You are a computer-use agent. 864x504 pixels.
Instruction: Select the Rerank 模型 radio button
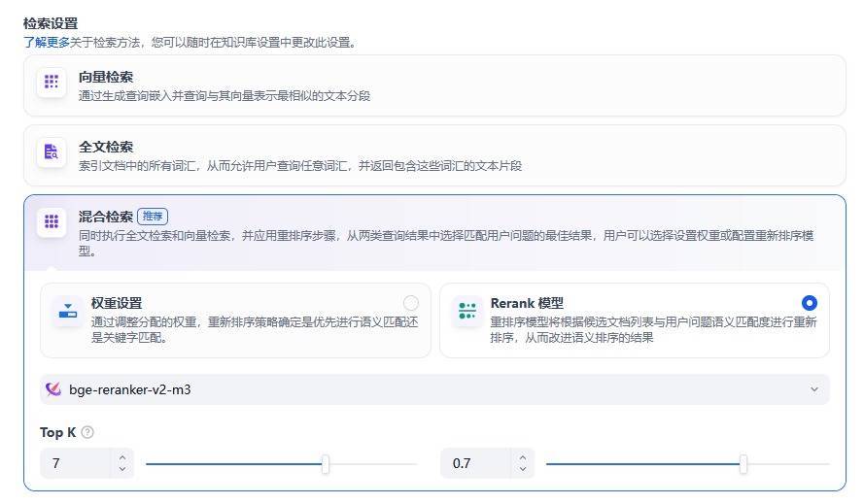click(809, 303)
